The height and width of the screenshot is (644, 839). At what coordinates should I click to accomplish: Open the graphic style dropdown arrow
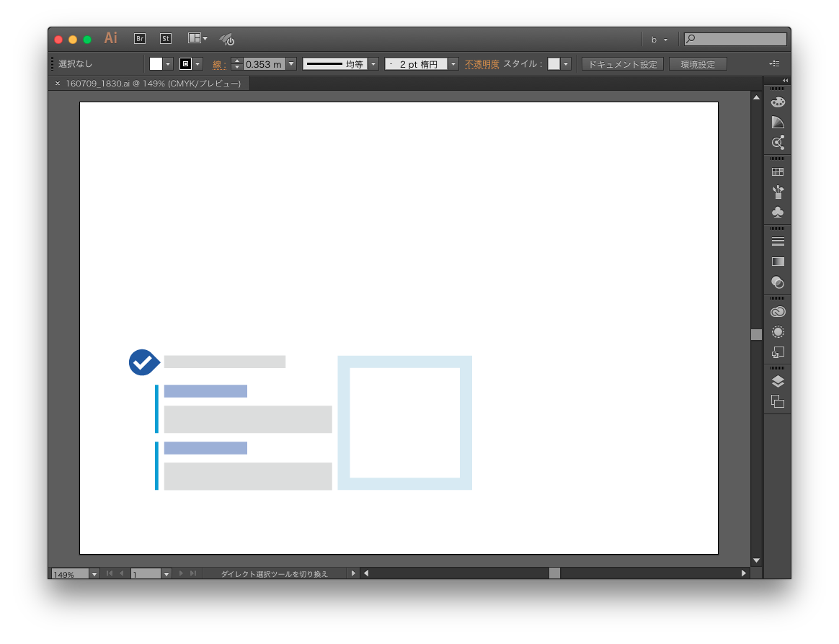point(566,64)
